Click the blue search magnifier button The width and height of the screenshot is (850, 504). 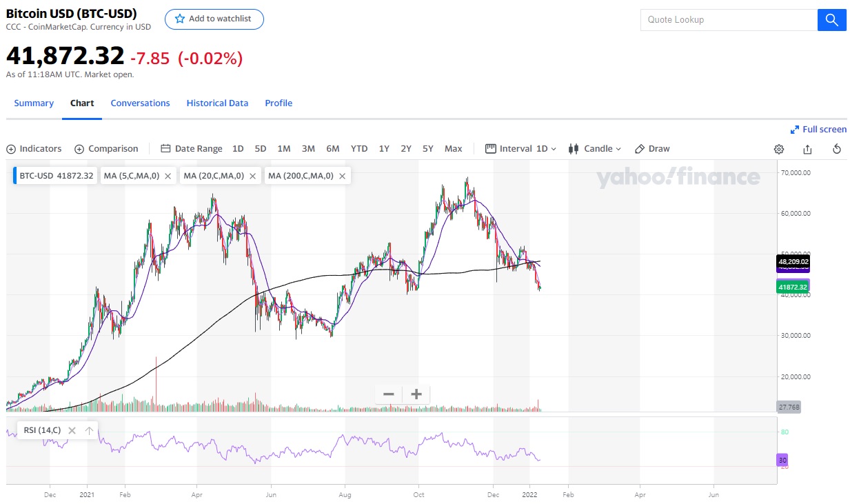click(x=831, y=20)
